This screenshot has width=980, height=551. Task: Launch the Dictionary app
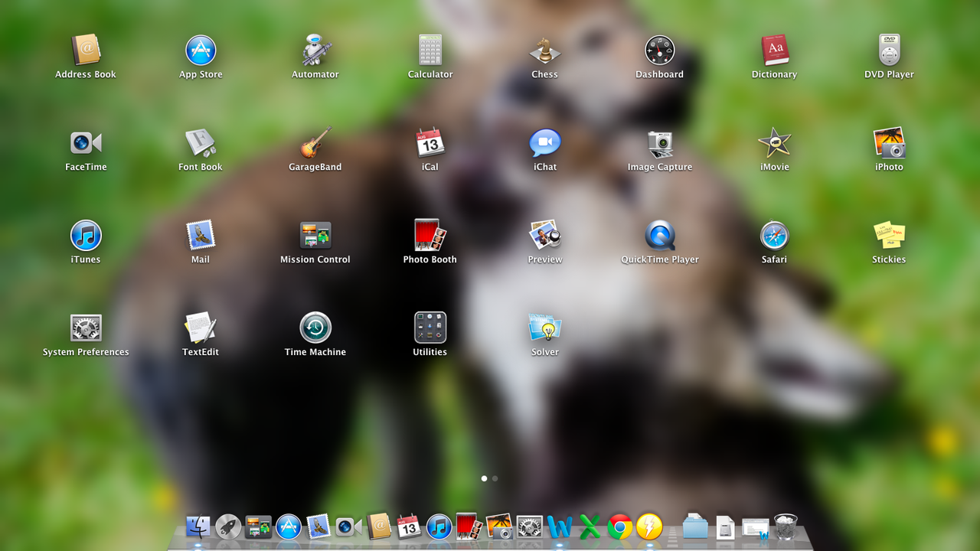click(775, 51)
